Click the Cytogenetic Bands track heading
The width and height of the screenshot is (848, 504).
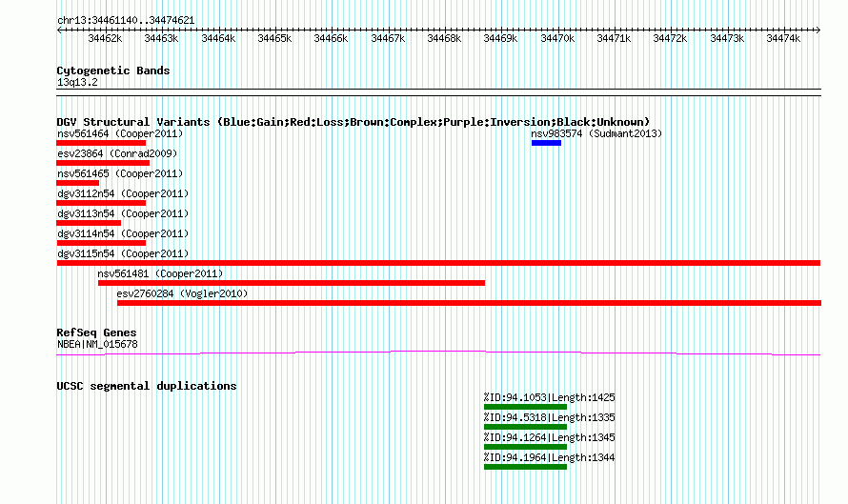[113, 71]
